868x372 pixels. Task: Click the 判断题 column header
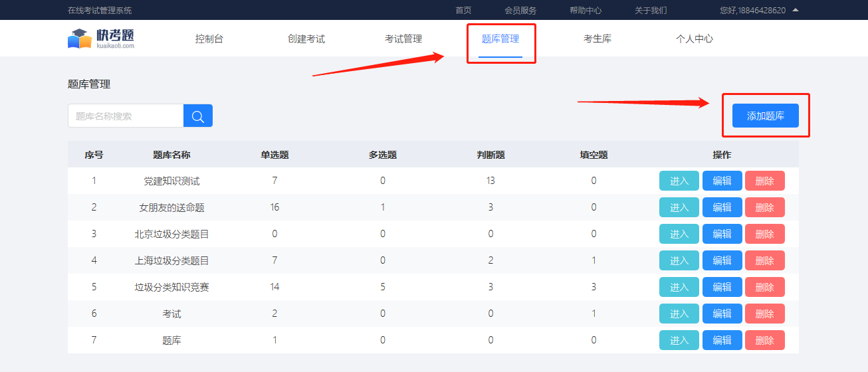(490, 155)
